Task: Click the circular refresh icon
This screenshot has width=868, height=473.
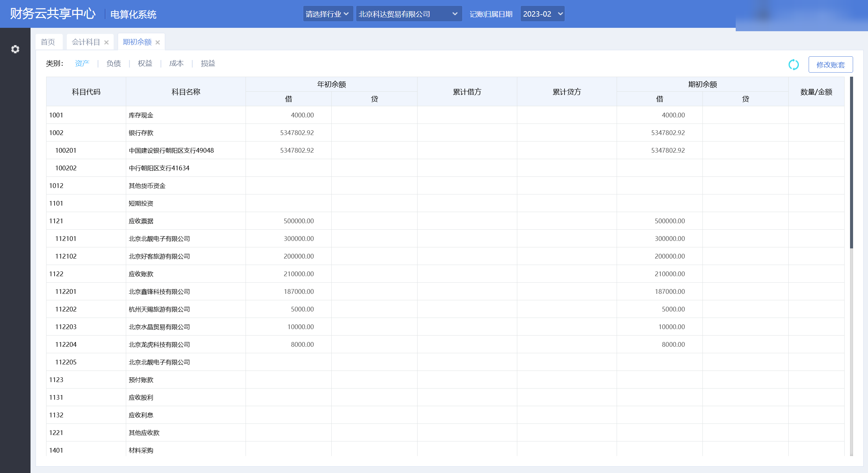Action: pyautogui.click(x=793, y=64)
